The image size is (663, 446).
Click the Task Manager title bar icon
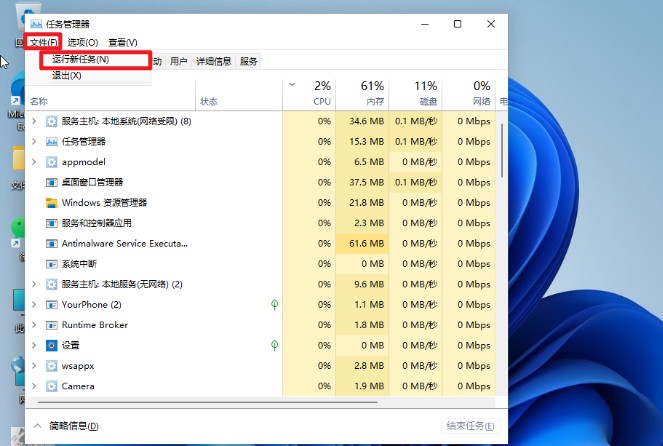coord(36,24)
